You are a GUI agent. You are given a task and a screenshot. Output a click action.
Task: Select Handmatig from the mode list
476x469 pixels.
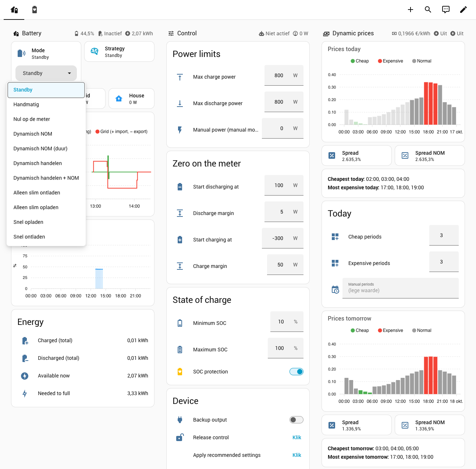point(46,104)
